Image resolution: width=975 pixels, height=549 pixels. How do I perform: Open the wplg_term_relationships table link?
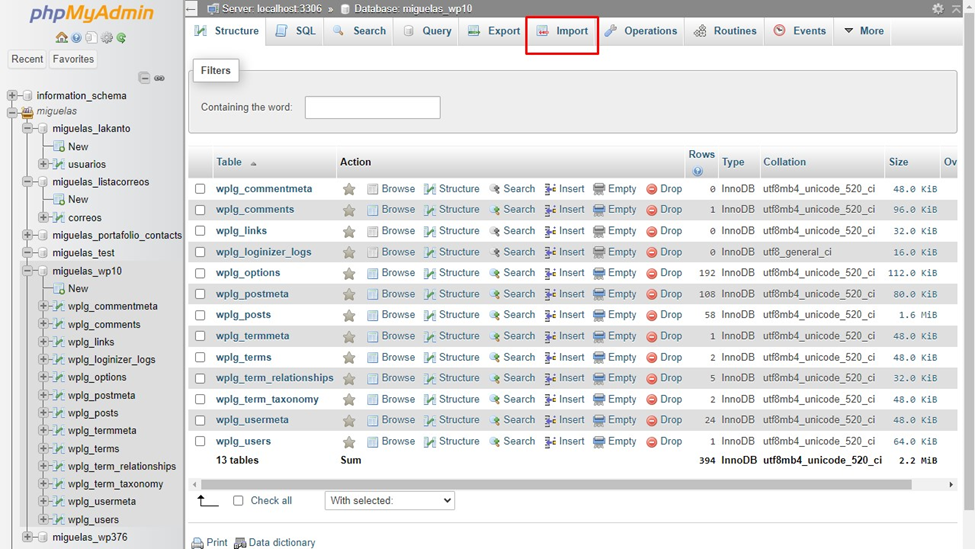pos(274,378)
